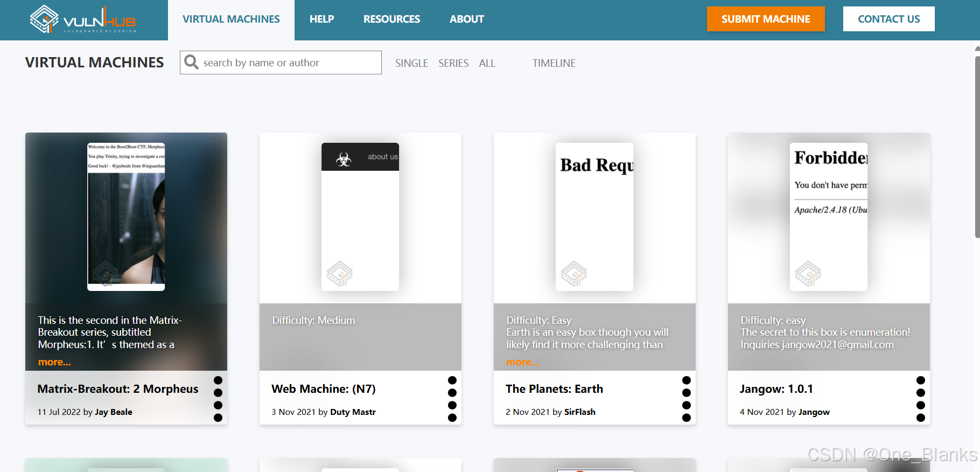Click 'Difficulty: Easy' text on Earth card
The image size is (980, 472).
(539, 321)
